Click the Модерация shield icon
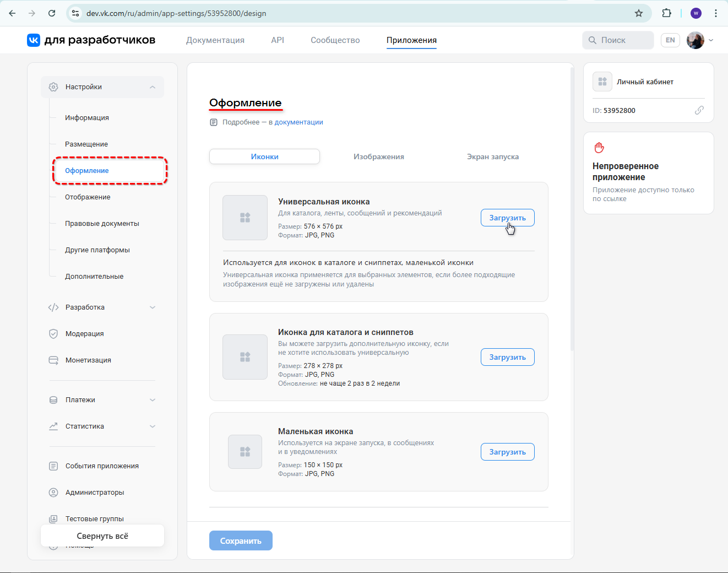The image size is (728, 573). tap(53, 333)
